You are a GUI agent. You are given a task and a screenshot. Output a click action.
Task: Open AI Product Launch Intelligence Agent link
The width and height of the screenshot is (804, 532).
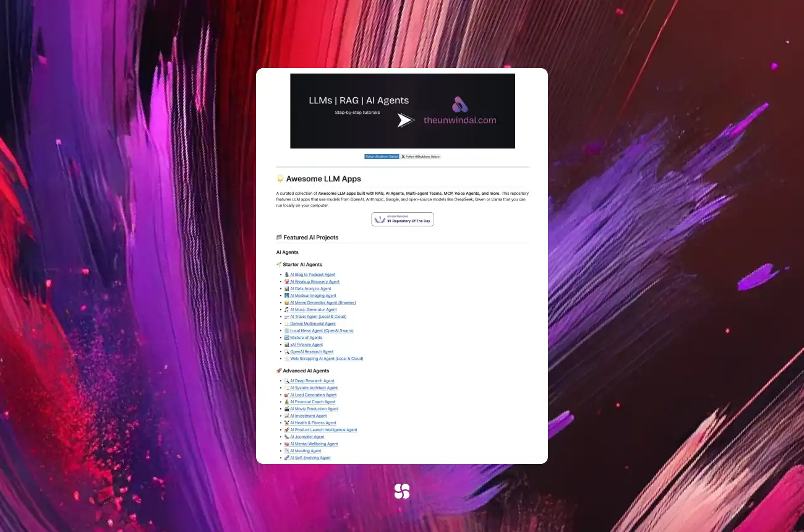pyautogui.click(x=320, y=430)
